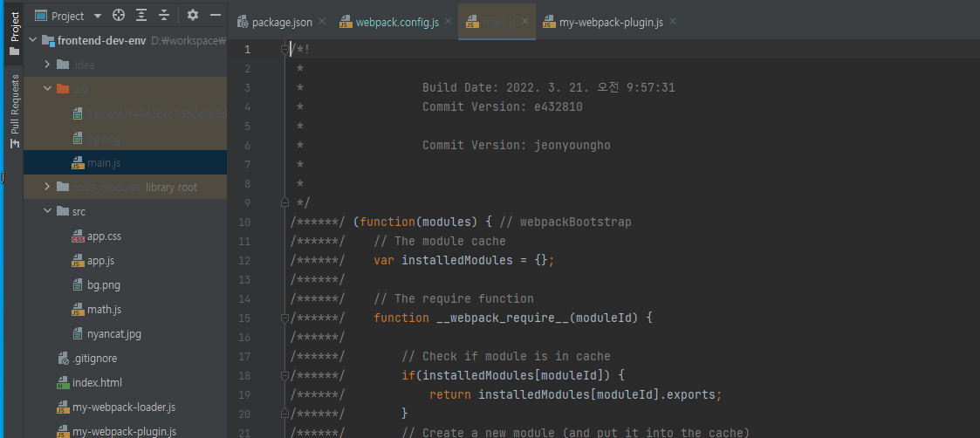Fold the comment block at line 1
The width and height of the screenshot is (980, 438).
pyautogui.click(x=285, y=49)
